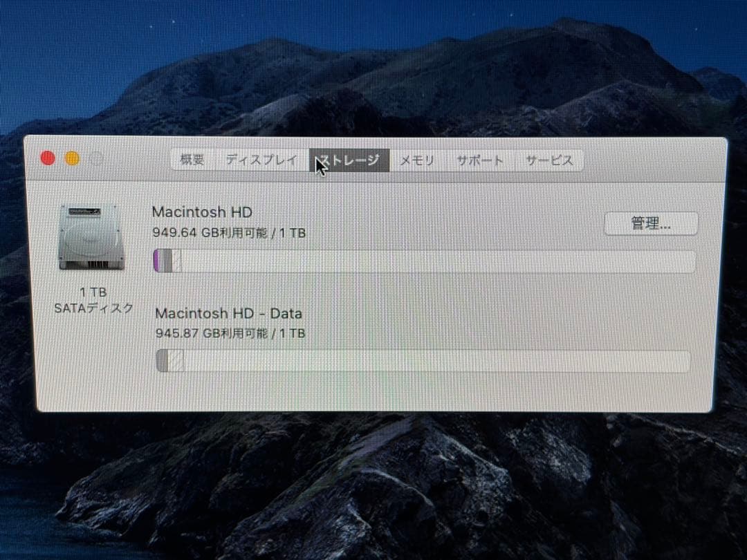View the メモリ tab
The height and width of the screenshot is (560, 747).
(x=418, y=160)
